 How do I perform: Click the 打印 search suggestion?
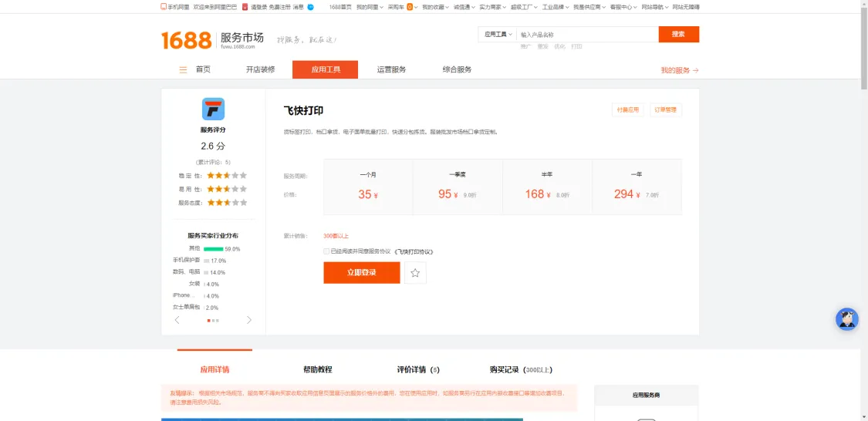577,46
